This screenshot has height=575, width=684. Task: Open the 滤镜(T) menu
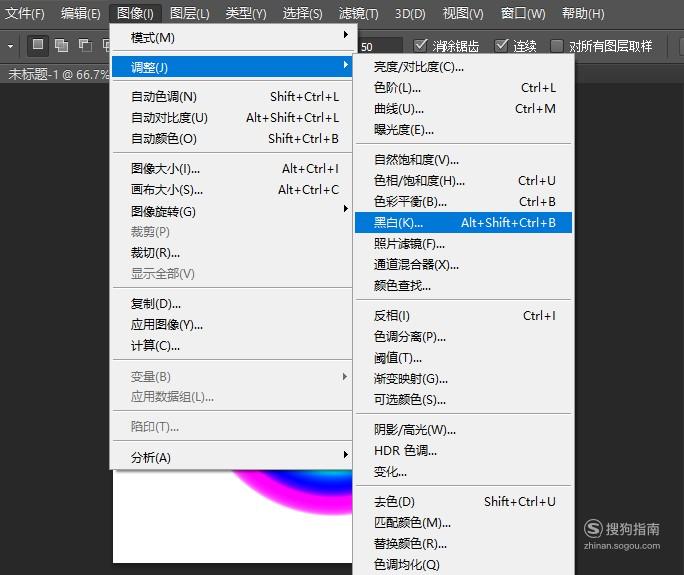tap(359, 14)
